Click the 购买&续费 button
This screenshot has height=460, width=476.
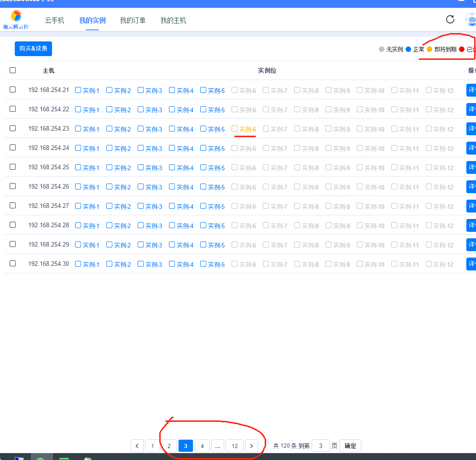(33, 49)
